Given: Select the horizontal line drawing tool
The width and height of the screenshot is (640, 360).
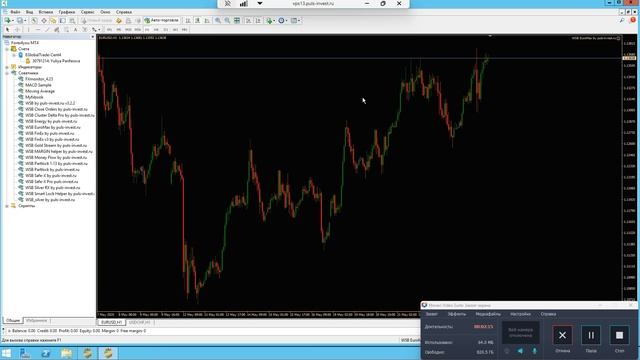Looking at the screenshot, I should point(38,30).
